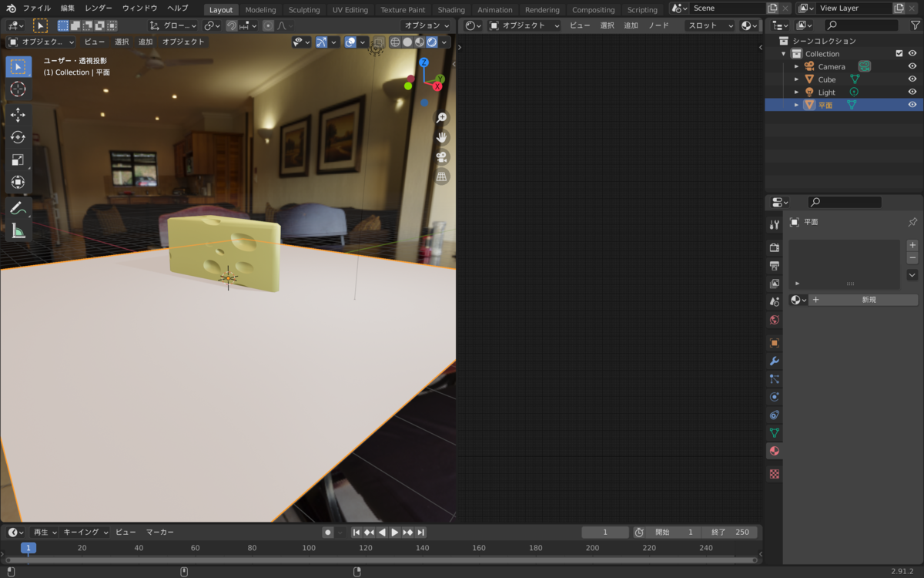Open the World properties tab
The height and width of the screenshot is (578, 924).
tap(775, 320)
